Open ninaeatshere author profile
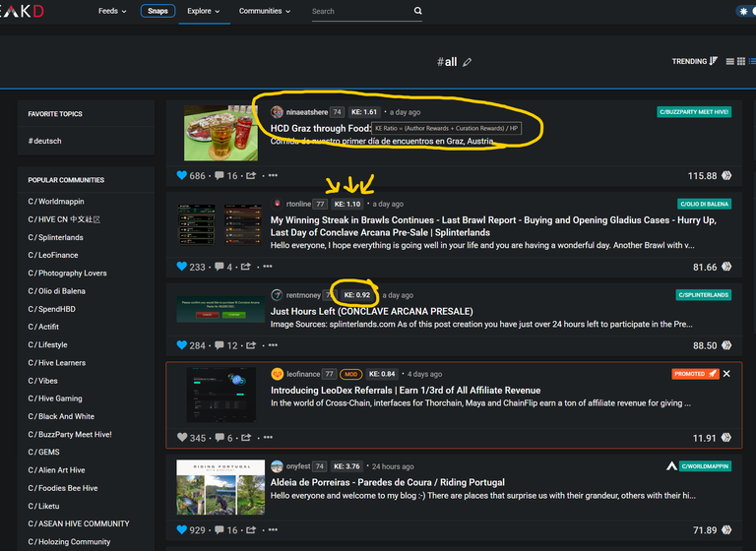This screenshot has width=756, height=551. point(307,112)
